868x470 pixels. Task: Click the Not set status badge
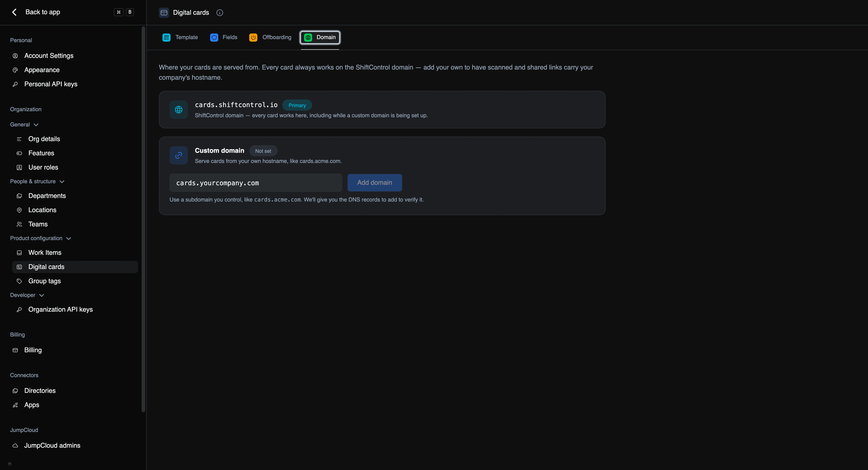point(263,151)
